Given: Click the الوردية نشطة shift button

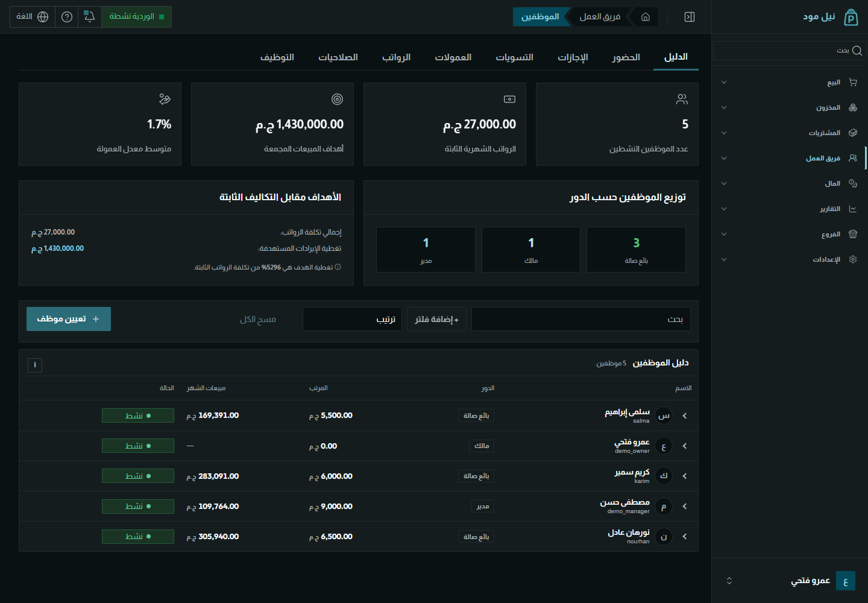Looking at the screenshot, I should click(136, 17).
